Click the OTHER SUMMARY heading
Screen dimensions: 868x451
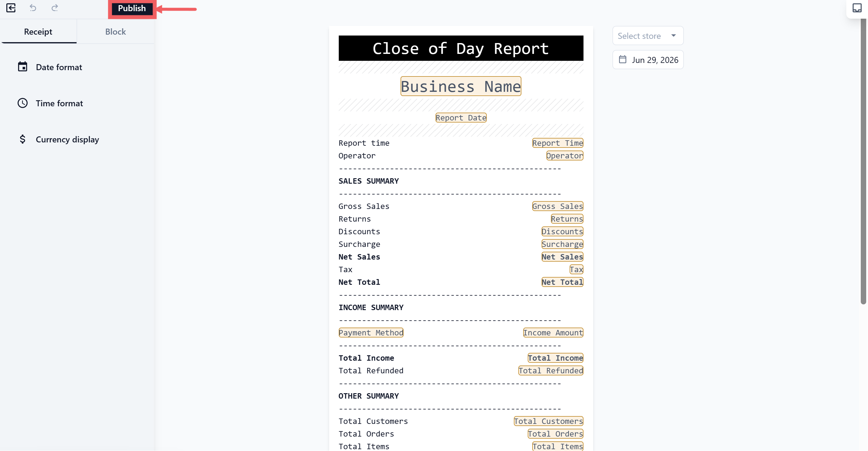click(x=369, y=396)
